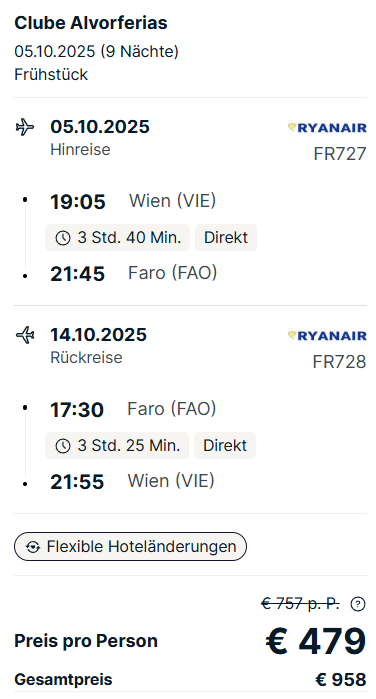Viewport: 376px width, 699px height.
Task: Click flight number FR728
Action: pos(339,362)
